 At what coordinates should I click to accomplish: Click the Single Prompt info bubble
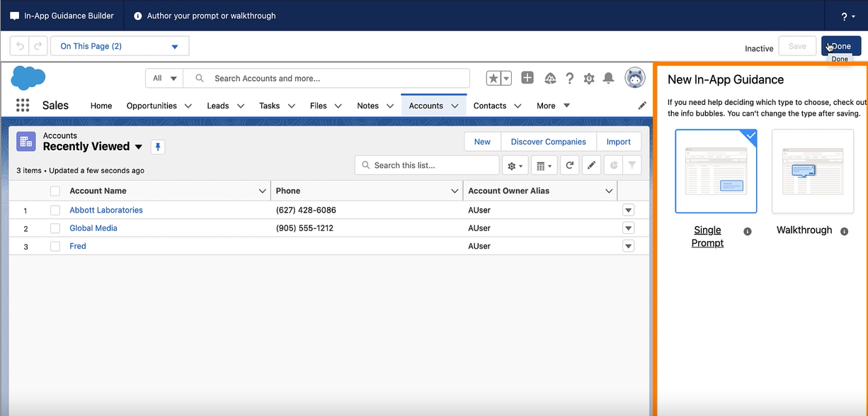[748, 231]
